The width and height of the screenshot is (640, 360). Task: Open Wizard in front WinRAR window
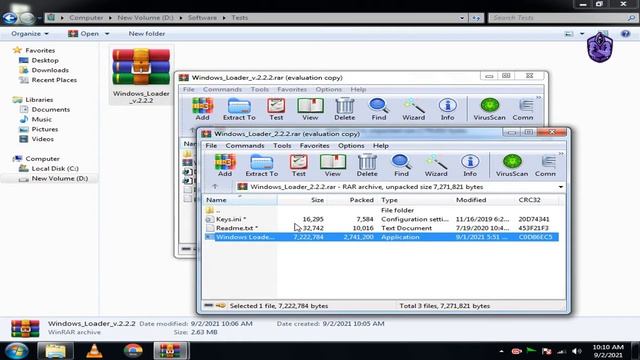436,165
